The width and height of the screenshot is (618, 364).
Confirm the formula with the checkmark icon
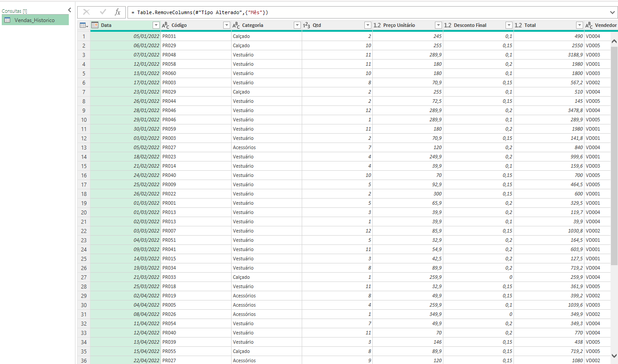click(x=103, y=12)
